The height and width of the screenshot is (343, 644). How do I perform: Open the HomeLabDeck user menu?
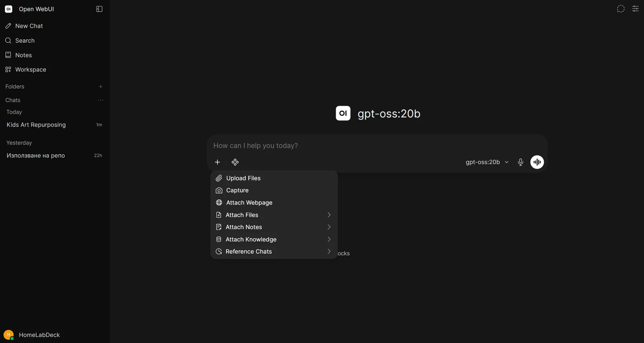[55, 335]
